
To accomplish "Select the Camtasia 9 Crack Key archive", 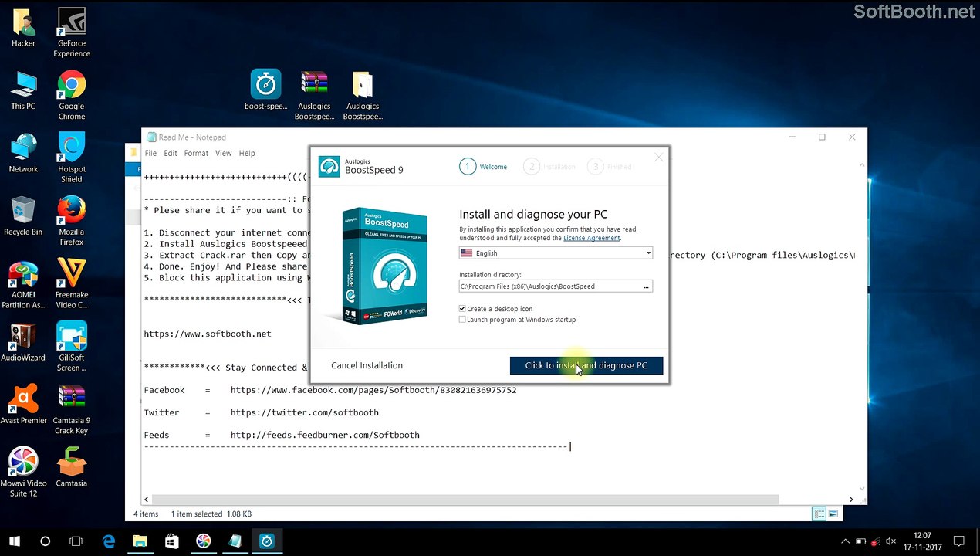I will coord(71,409).
